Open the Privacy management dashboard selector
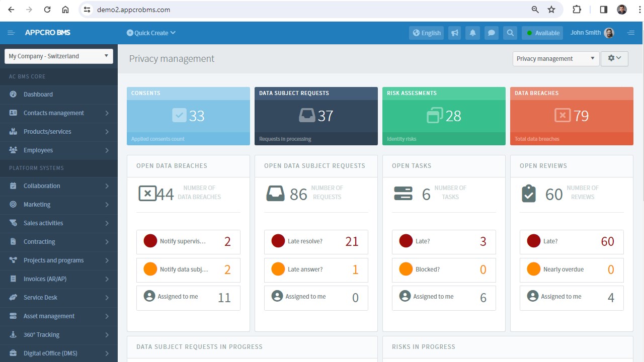This screenshot has width=644, height=362. (556, 58)
